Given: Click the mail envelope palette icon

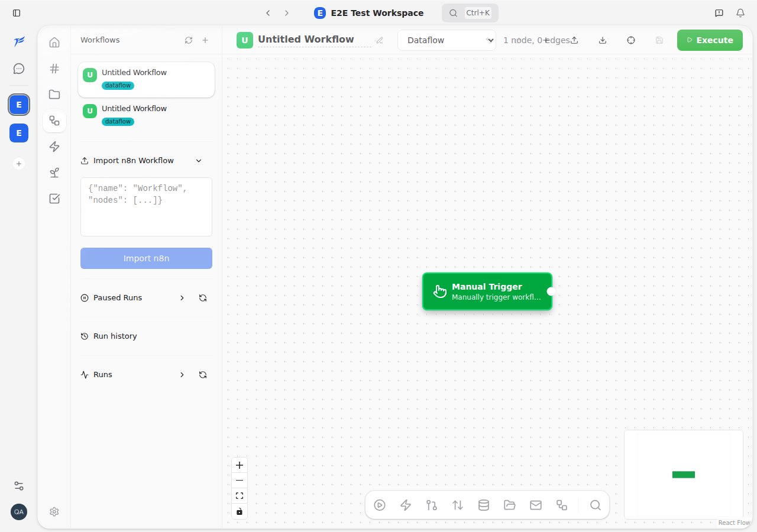Looking at the screenshot, I should [x=536, y=505].
